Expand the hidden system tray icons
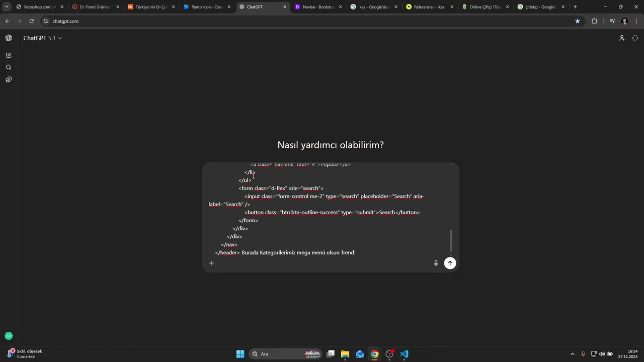644x362 pixels. coord(572,354)
